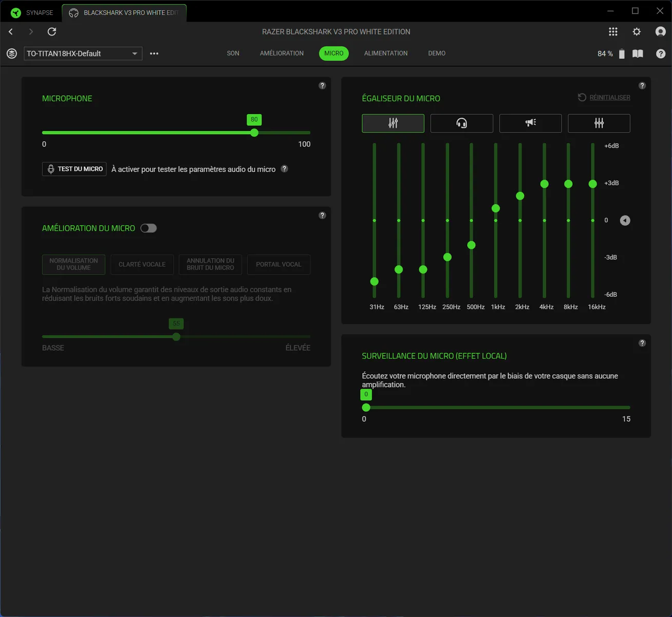Select the megaphone equalizer preset icon
The height and width of the screenshot is (617, 672).
pyautogui.click(x=530, y=123)
